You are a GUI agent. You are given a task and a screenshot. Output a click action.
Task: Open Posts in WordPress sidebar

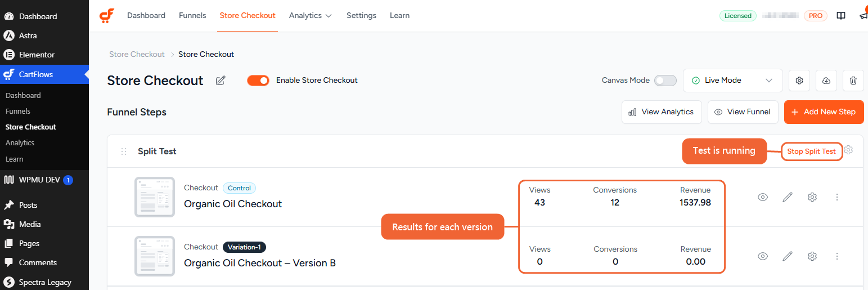(44, 205)
